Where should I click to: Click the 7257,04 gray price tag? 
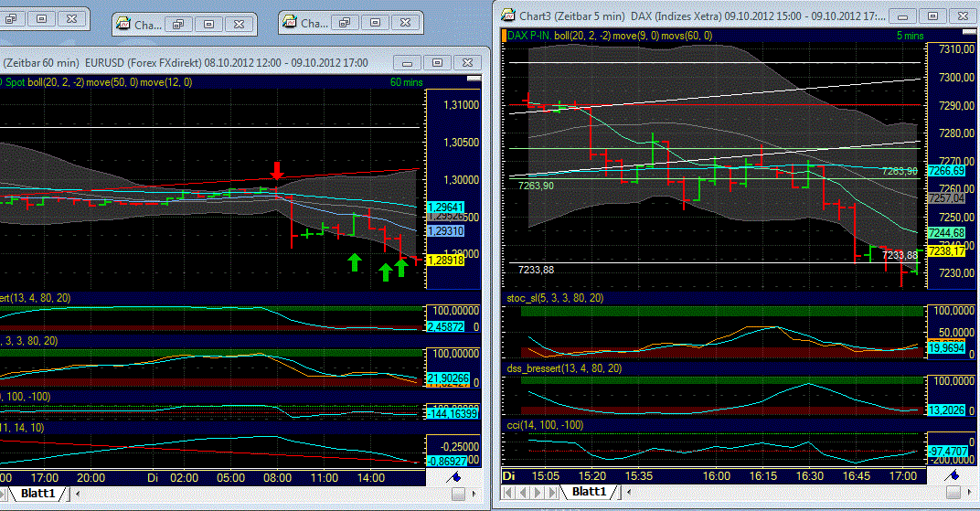point(946,198)
